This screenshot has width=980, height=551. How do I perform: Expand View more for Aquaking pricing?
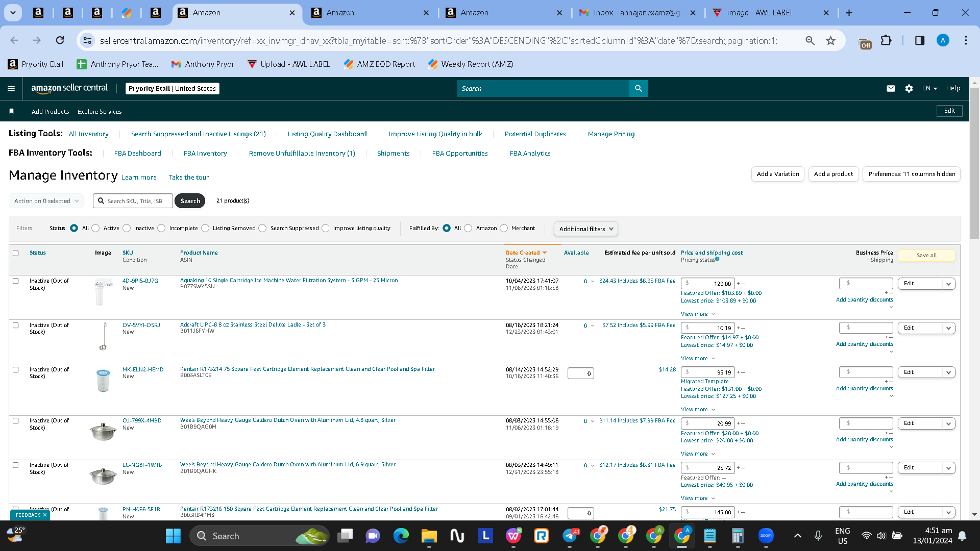point(698,314)
